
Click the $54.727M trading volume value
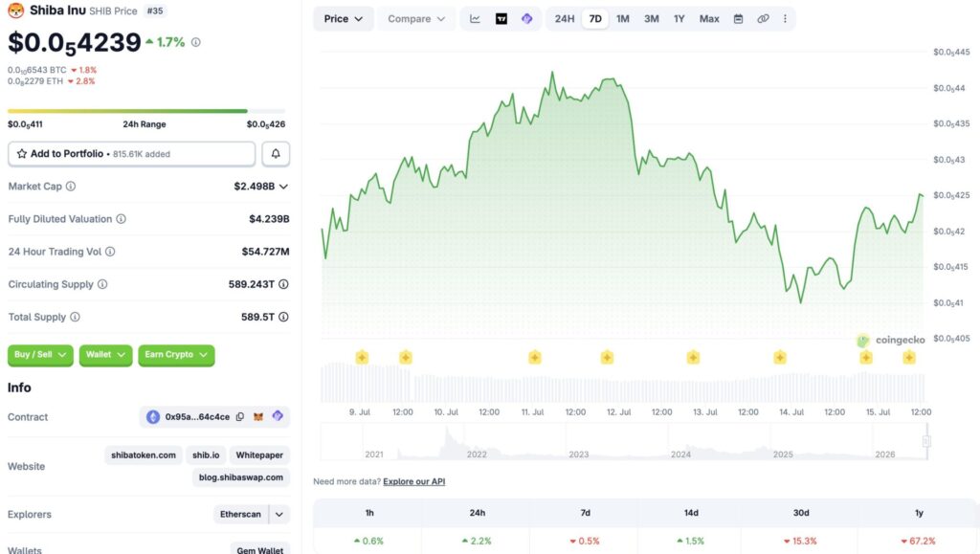tap(266, 252)
